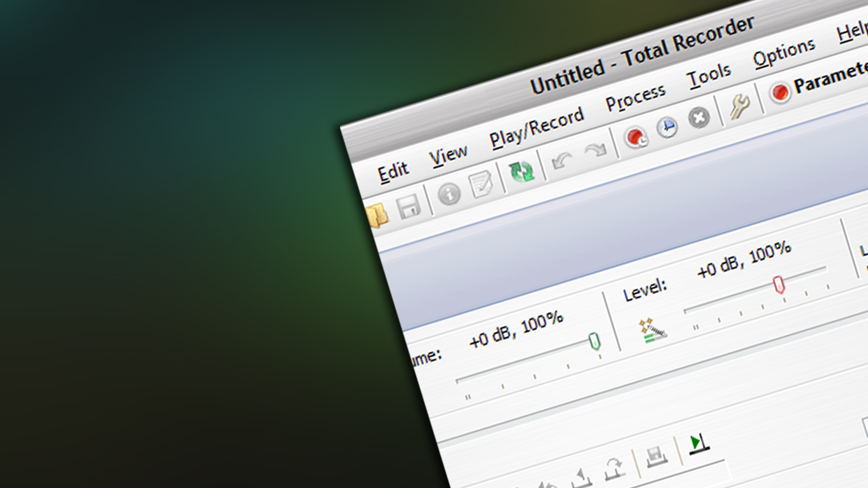
Task: Click the red Level slider thumb
Action: click(x=778, y=285)
